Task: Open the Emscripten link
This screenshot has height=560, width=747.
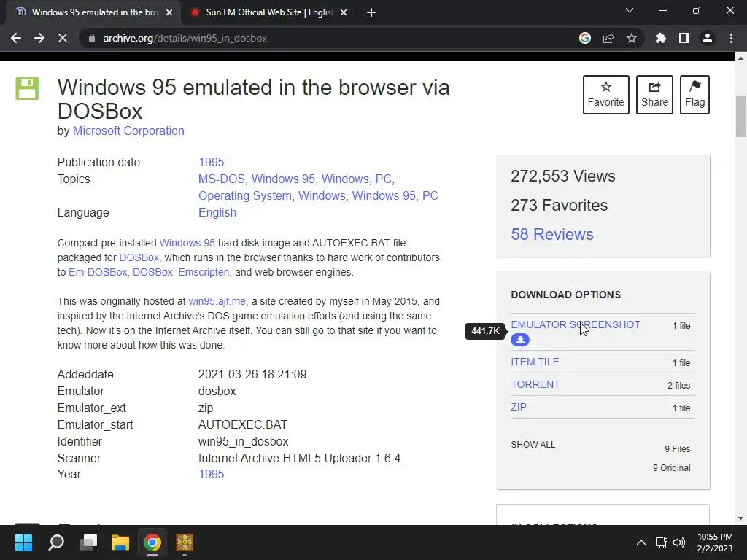Action: click(x=204, y=273)
